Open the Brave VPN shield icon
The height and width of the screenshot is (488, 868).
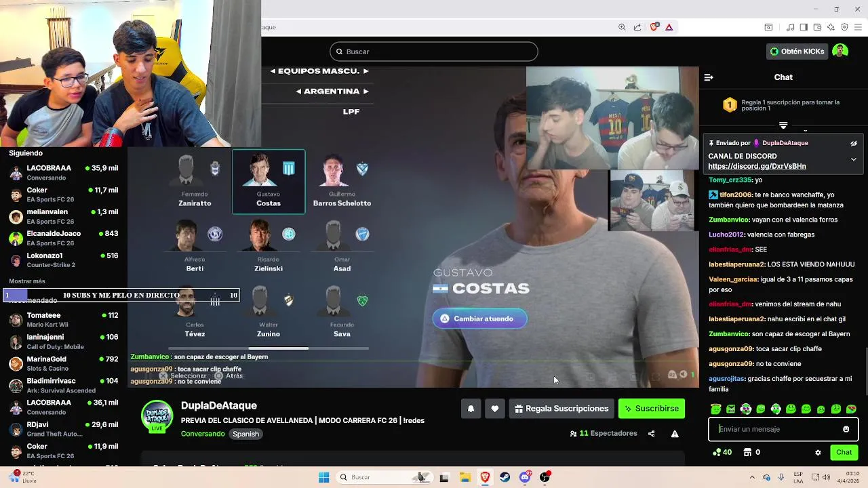point(844,27)
